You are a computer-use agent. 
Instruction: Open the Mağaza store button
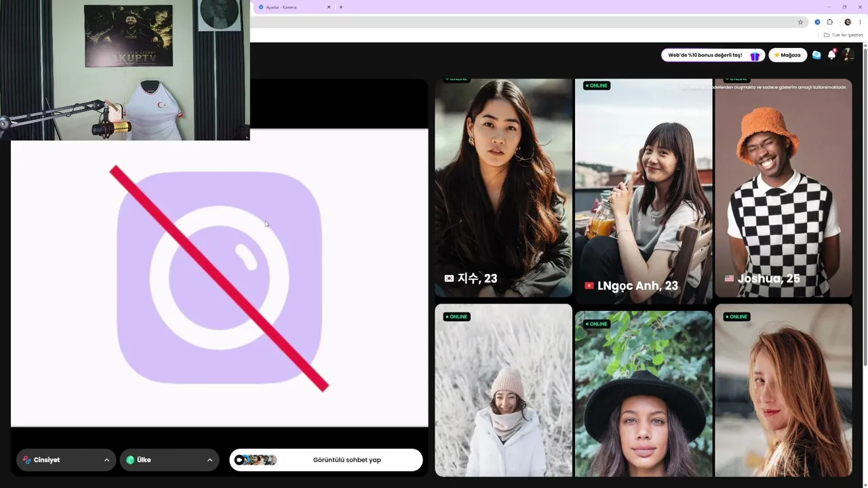[787, 55]
